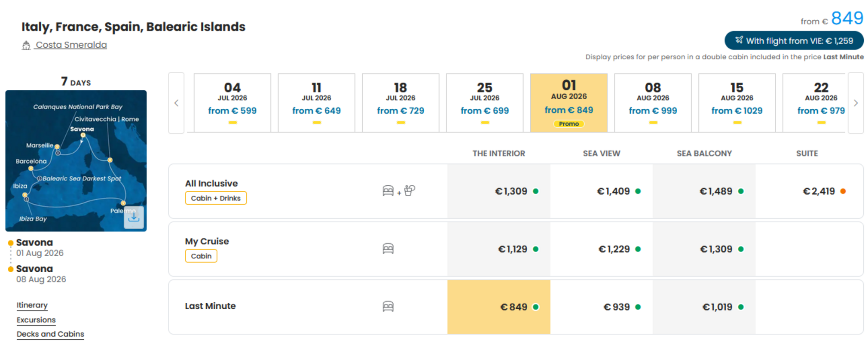Select With flight from VIE option

pos(794,40)
